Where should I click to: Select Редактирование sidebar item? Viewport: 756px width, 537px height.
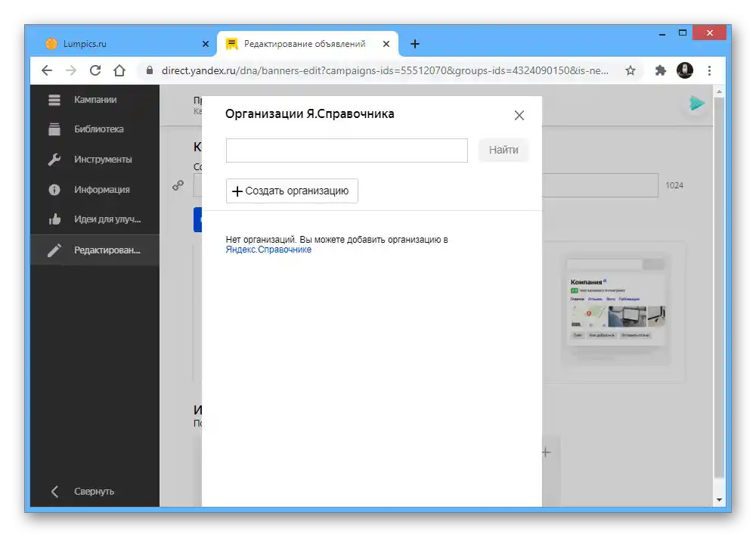pyautogui.click(x=95, y=250)
